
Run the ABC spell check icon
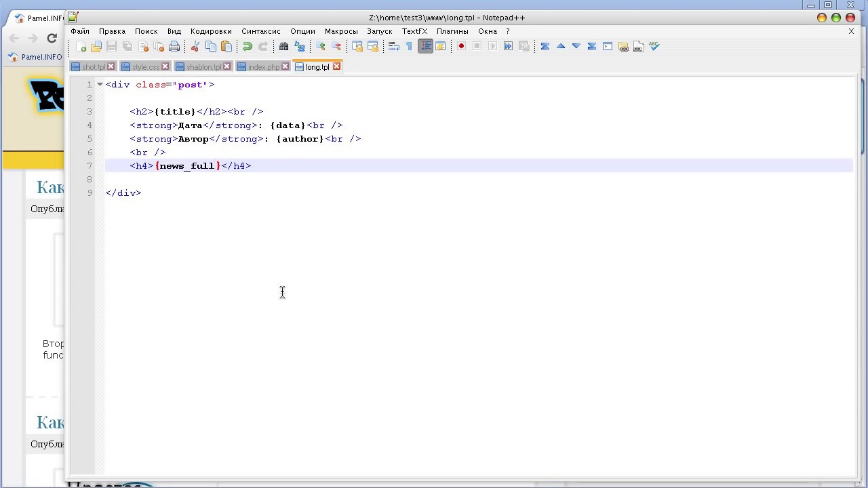tap(654, 46)
